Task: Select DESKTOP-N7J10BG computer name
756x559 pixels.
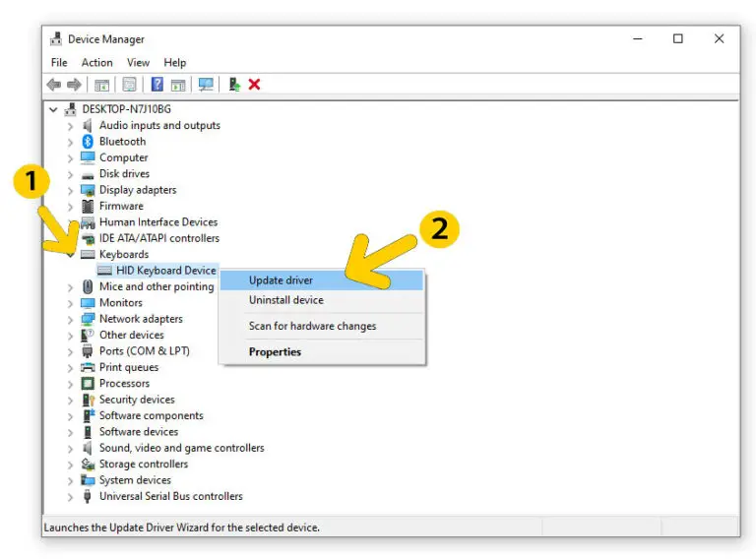Action: (x=126, y=109)
